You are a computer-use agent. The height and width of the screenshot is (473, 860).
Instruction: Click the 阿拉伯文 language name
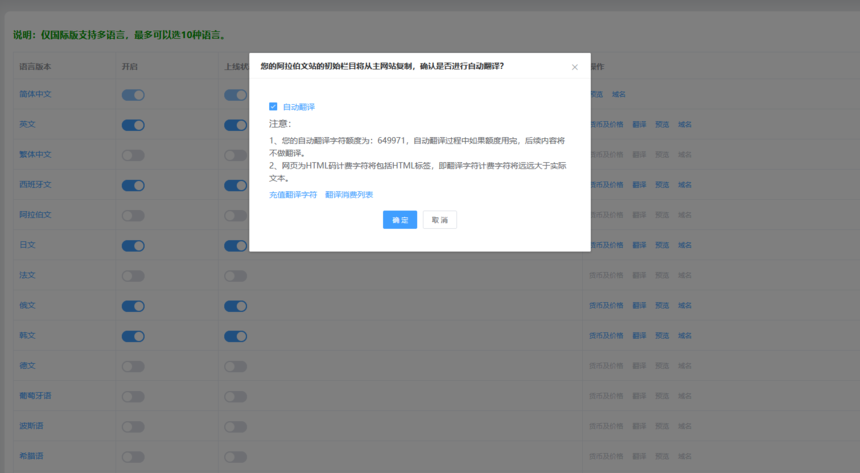point(35,215)
